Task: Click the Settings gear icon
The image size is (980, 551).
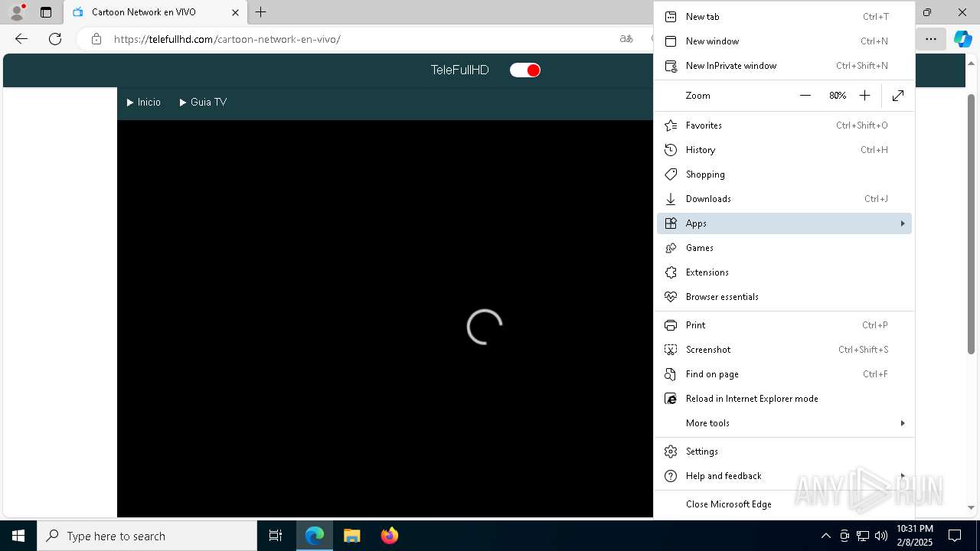Action: [671, 452]
